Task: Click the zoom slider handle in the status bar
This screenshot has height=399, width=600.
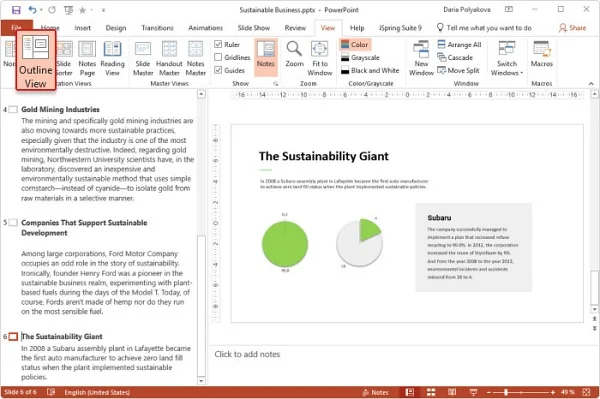Action: point(506,392)
